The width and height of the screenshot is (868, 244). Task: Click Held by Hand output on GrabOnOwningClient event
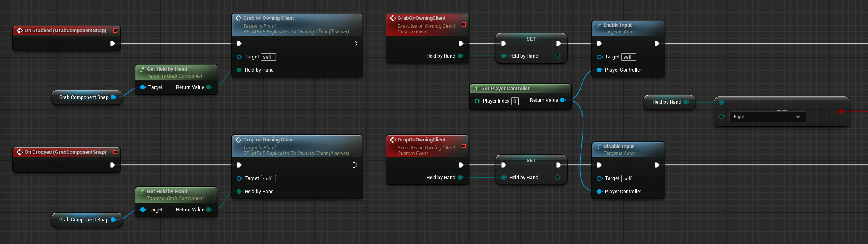click(x=460, y=56)
